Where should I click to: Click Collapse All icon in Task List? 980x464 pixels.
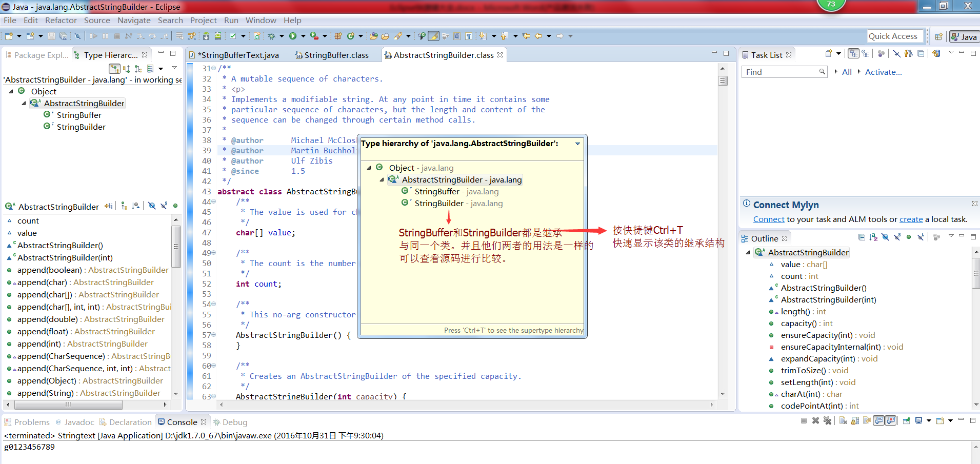921,54
